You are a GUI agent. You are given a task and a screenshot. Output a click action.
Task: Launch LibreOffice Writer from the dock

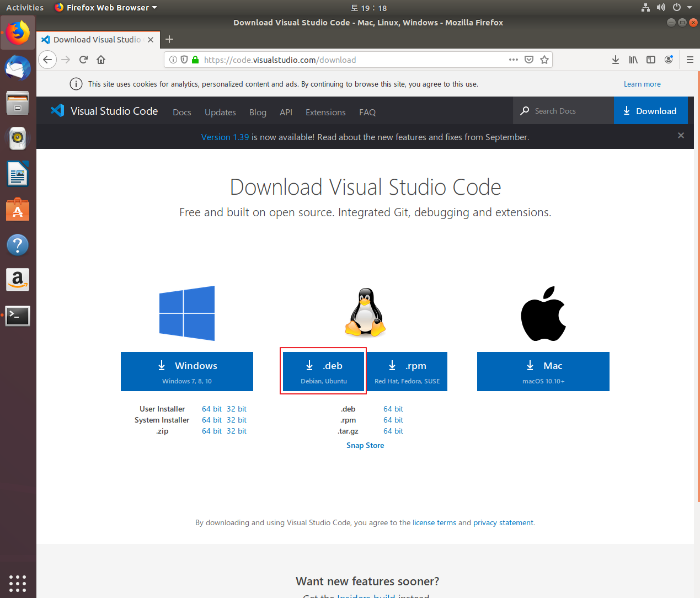pyautogui.click(x=18, y=174)
